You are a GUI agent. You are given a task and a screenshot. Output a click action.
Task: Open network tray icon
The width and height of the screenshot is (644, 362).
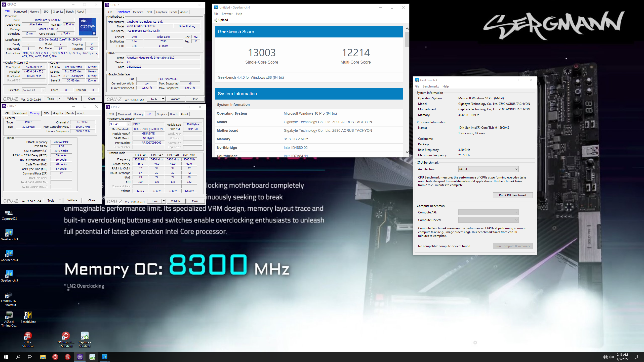click(x=605, y=357)
